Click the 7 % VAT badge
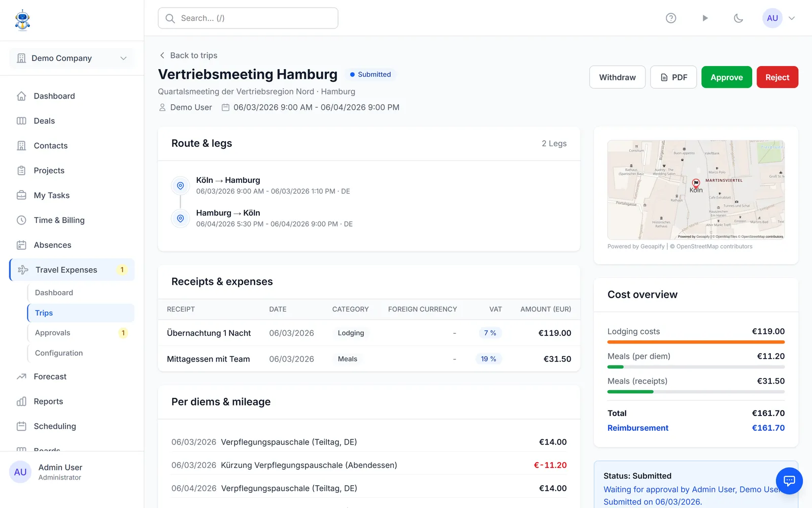The height and width of the screenshot is (508, 812). 490,333
